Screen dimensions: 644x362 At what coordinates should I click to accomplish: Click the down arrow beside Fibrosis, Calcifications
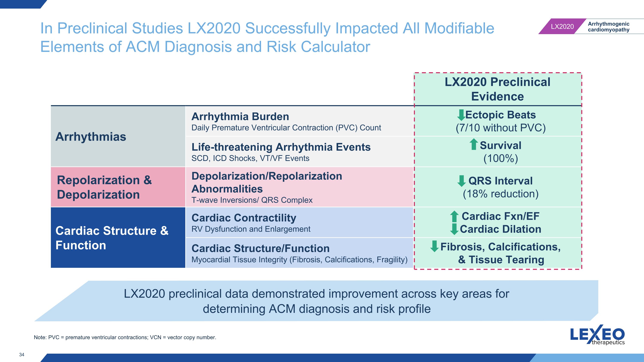click(x=434, y=246)
